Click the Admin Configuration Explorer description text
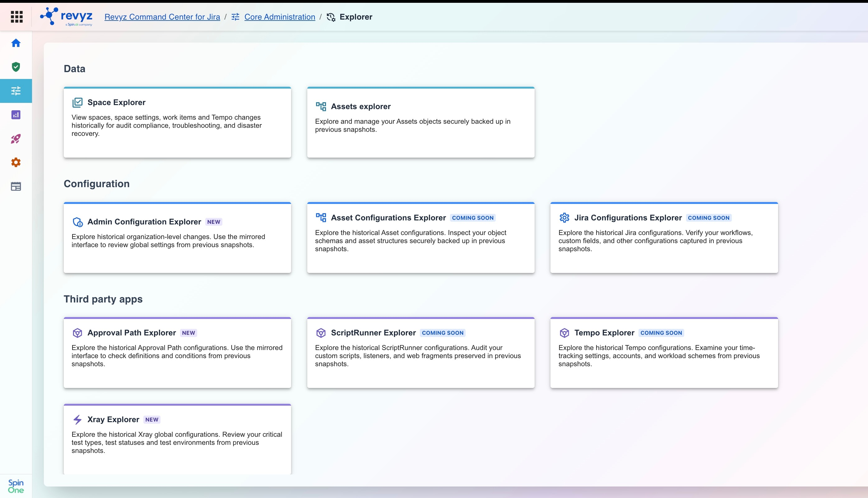Screen dimensions: 868x498 pos(168,241)
